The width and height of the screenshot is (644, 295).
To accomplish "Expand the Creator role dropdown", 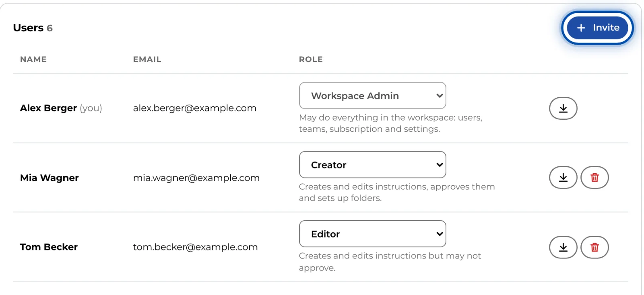I will click(x=372, y=165).
